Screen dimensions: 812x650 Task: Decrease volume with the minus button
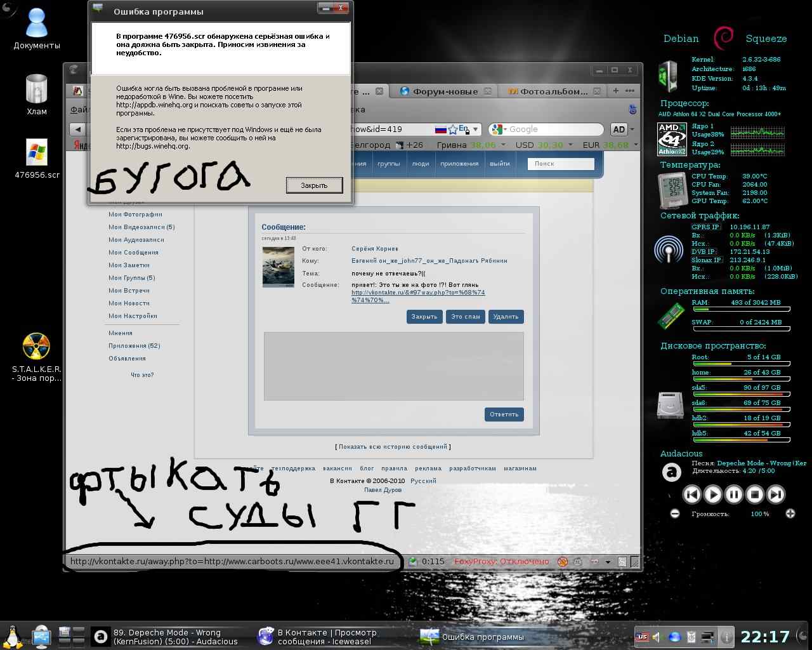675,514
